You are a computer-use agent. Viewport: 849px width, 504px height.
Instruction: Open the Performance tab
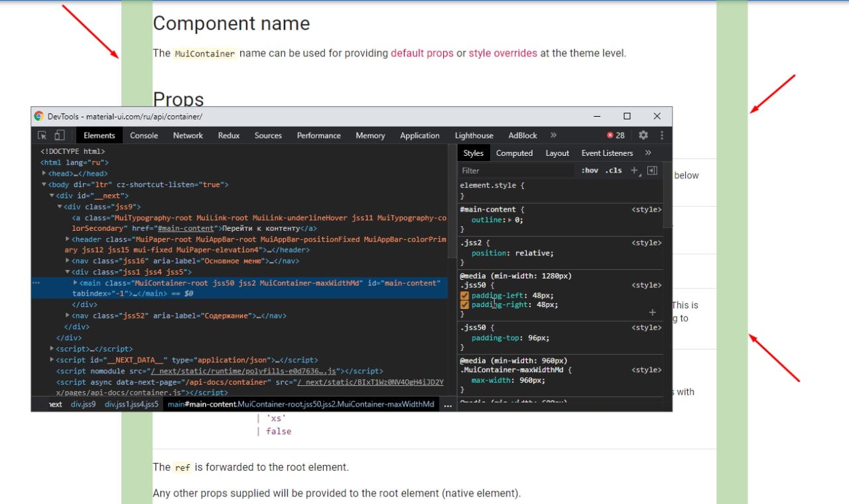pyautogui.click(x=319, y=135)
